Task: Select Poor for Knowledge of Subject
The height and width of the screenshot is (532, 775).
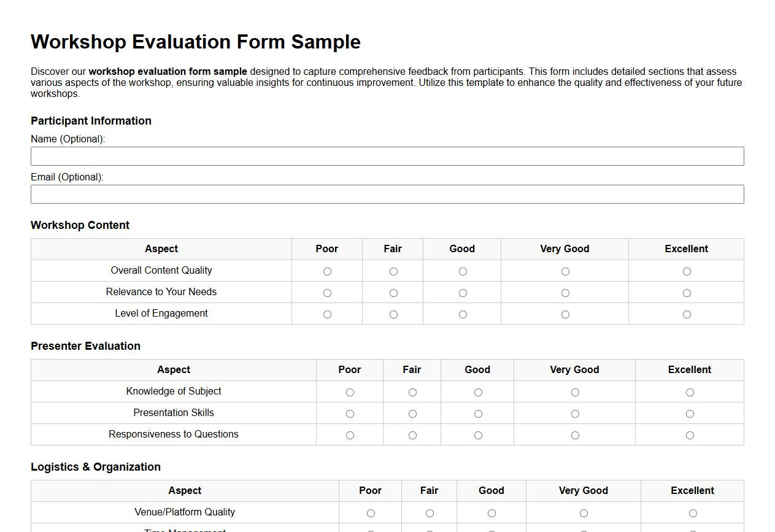Action: (350, 391)
